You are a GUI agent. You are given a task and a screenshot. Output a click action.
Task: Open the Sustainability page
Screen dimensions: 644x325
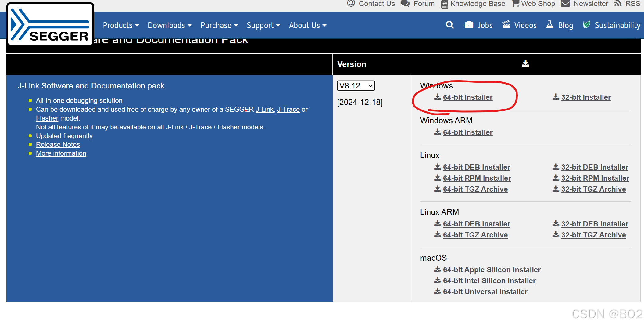coord(617,25)
